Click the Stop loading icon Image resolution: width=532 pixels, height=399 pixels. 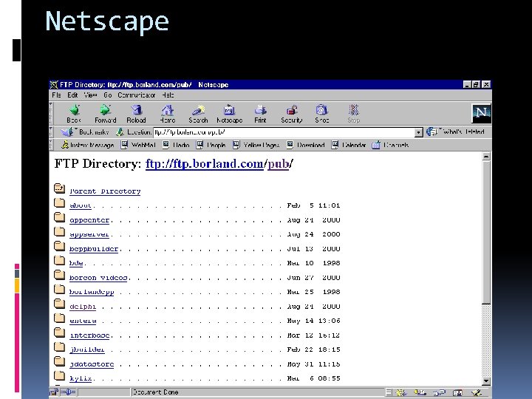pyautogui.click(x=353, y=114)
